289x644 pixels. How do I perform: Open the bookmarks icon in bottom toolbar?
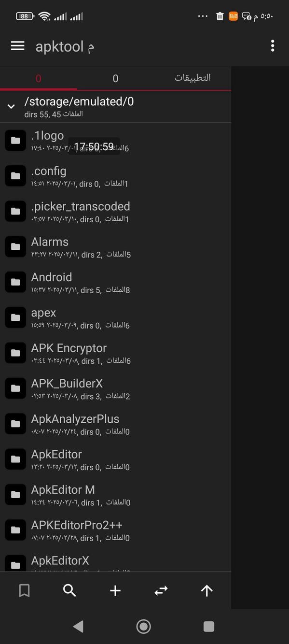coord(24,590)
